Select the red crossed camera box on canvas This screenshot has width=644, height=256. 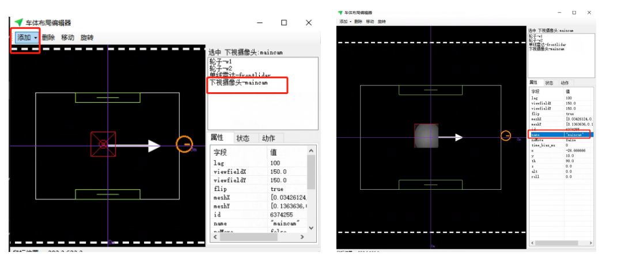[x=103, y=144]
